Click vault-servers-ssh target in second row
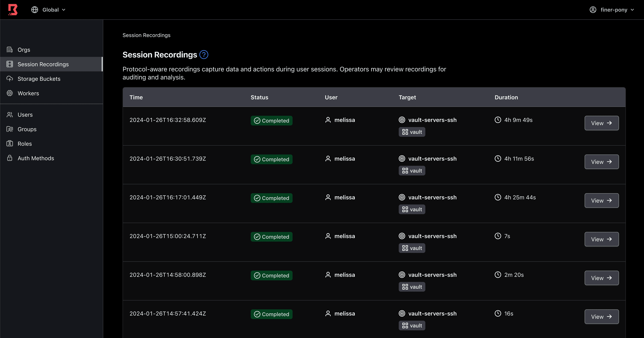Image resolution: width=644 pixels, height=338 pixels. [x=432, y=159]
